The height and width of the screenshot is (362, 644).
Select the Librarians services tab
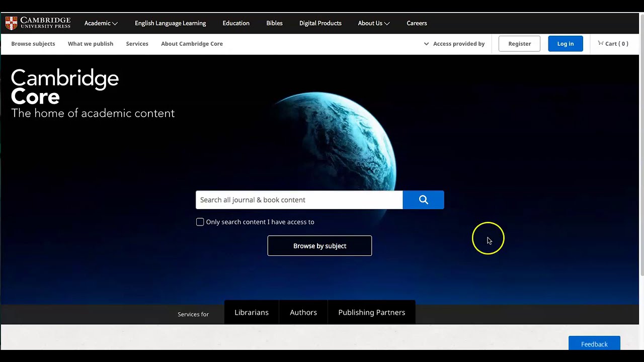(252, 312)
